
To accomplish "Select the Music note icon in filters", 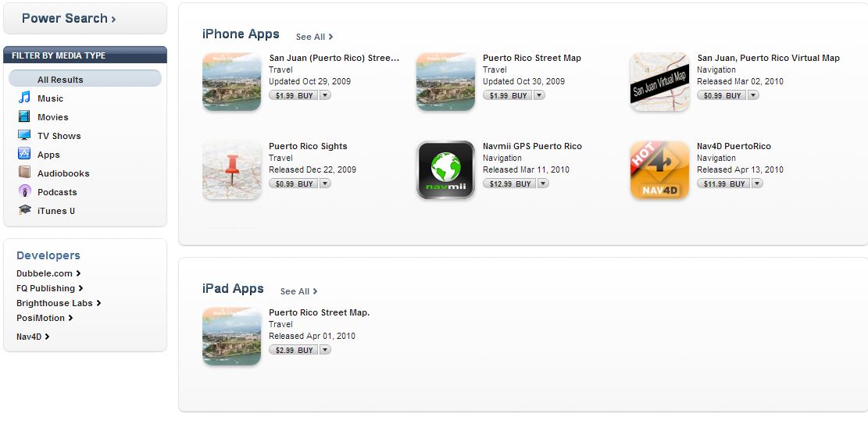I will [25, 98].
